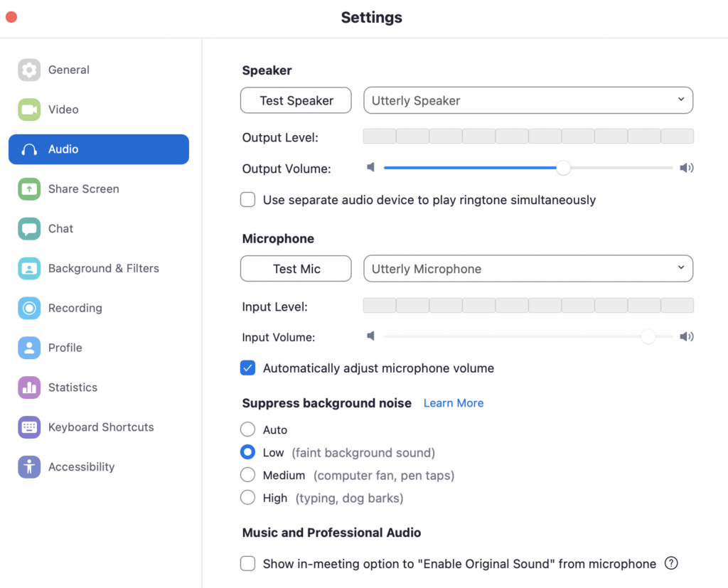Click the Background & Filters icon
Screen dimensions: 728x588
(29, 269)
